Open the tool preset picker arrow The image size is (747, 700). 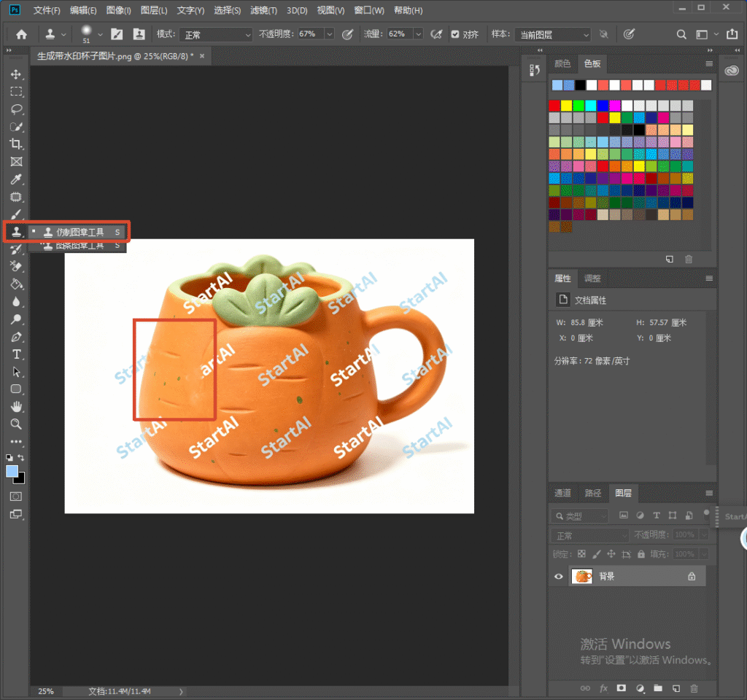pos(63,34)
